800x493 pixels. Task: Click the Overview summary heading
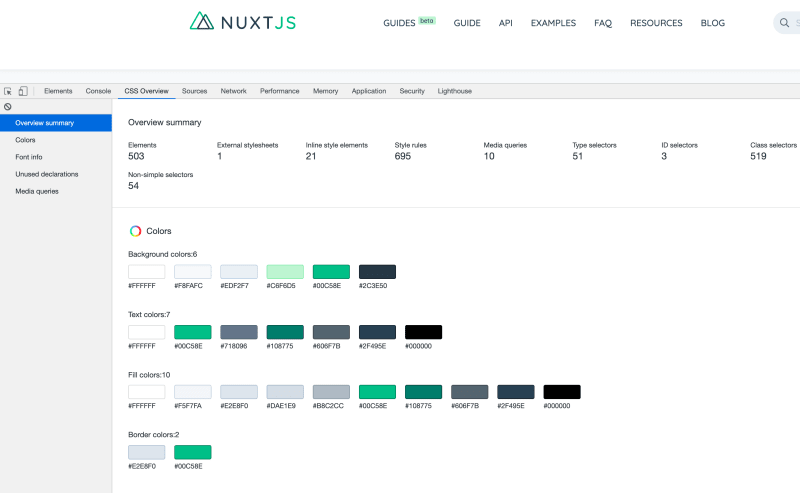(x=164, y=122)
